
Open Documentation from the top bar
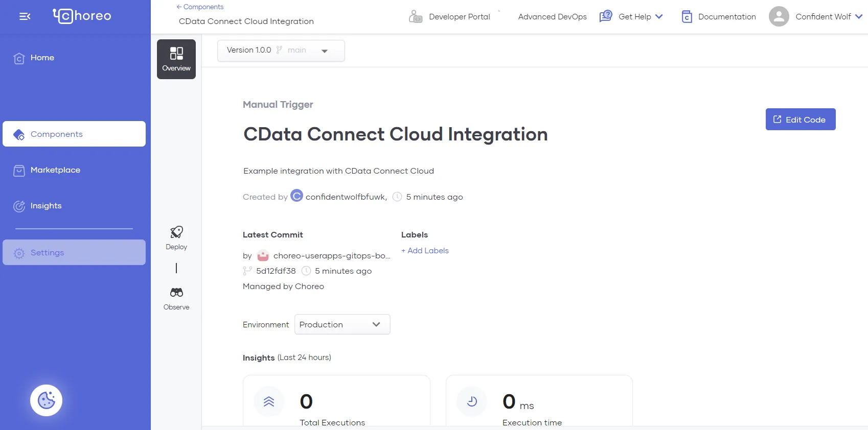coord(719,17)
